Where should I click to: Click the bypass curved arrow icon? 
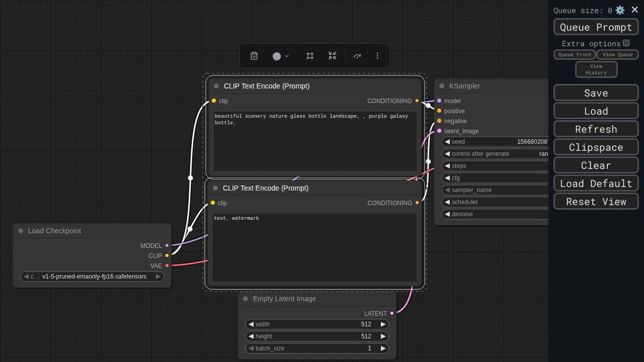[x=357, y=56]
